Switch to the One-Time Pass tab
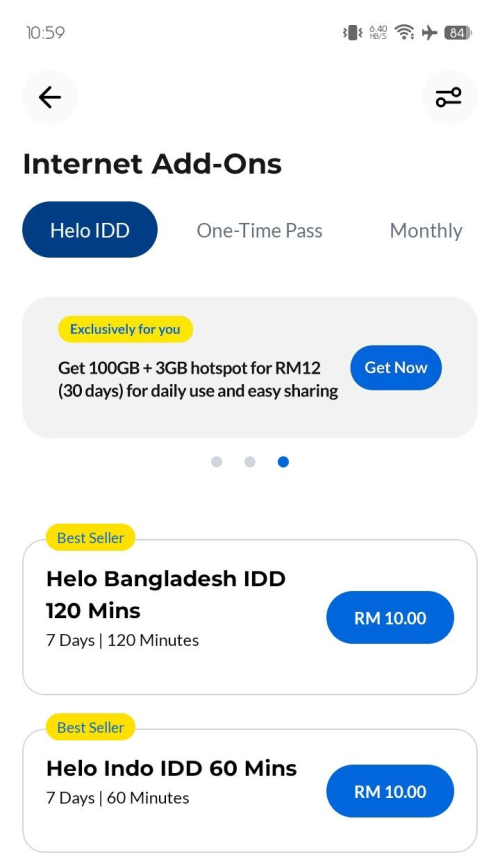The image size is (500, 864). (260, 230)
